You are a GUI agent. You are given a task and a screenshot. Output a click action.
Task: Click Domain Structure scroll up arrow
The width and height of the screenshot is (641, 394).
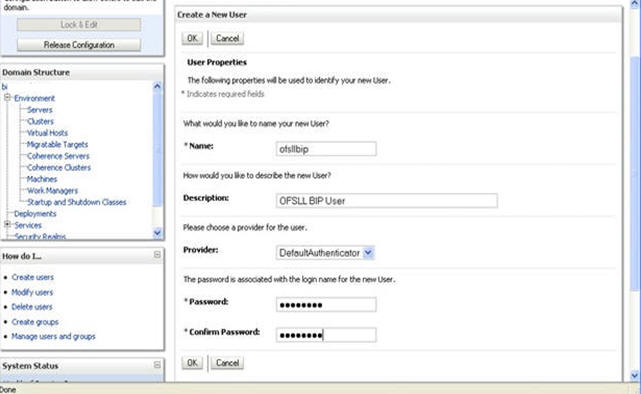click(x=157, y=86)
